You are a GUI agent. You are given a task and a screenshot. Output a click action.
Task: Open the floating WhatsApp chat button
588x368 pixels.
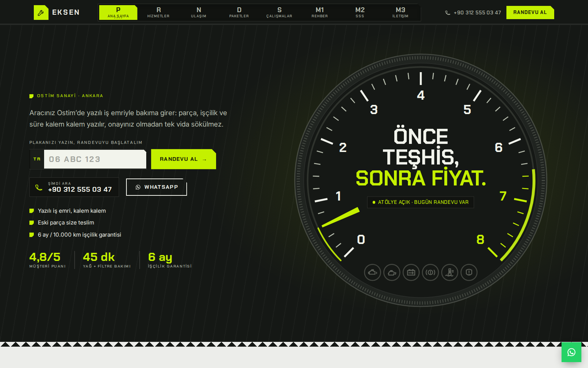click(571, 352)
